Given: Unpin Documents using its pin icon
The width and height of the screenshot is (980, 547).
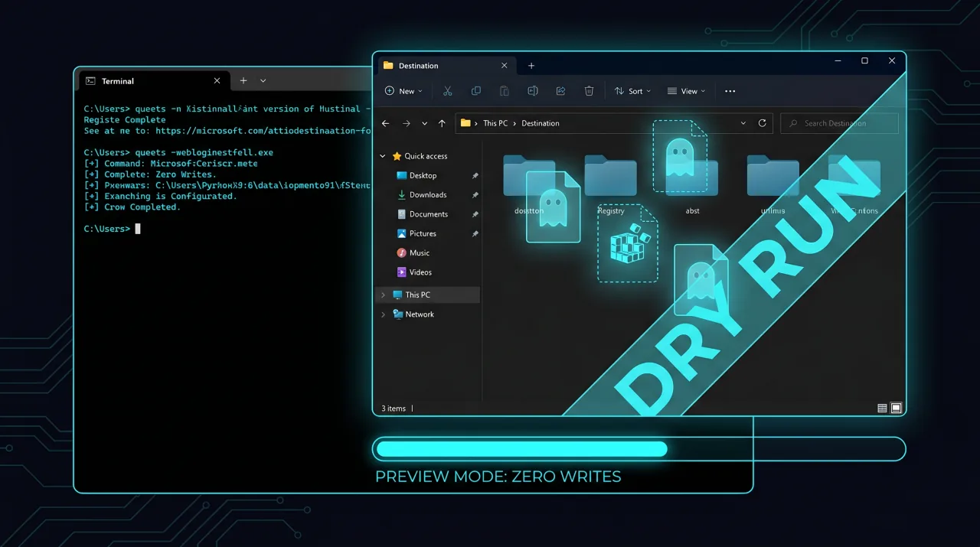Looking at the screenshot, I should (x=475, y=214).
